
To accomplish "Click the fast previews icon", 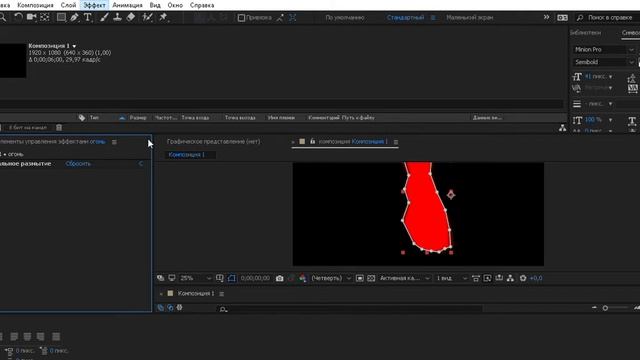I will coord(487,278).
